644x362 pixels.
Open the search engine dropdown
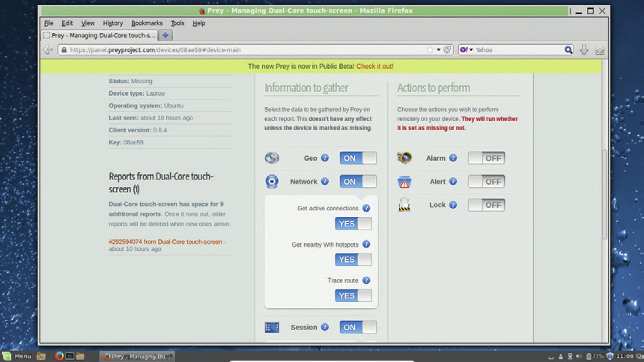coord(467,49)
